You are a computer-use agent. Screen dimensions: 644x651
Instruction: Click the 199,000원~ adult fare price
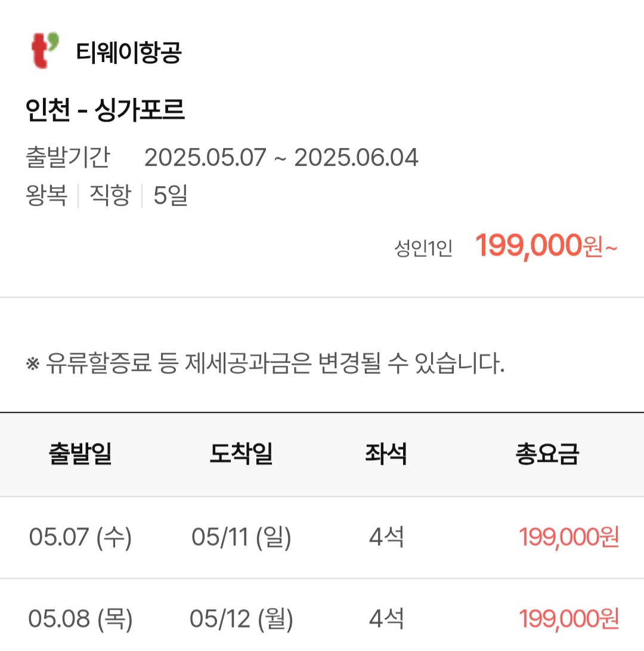coord(546,245)
